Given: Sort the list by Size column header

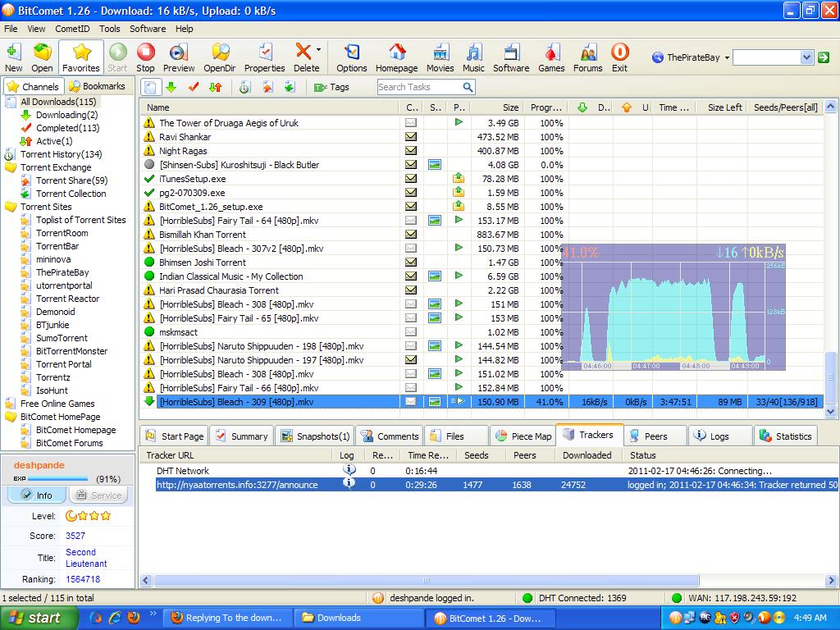Looking at the screenshot, I should pos(497,107).
